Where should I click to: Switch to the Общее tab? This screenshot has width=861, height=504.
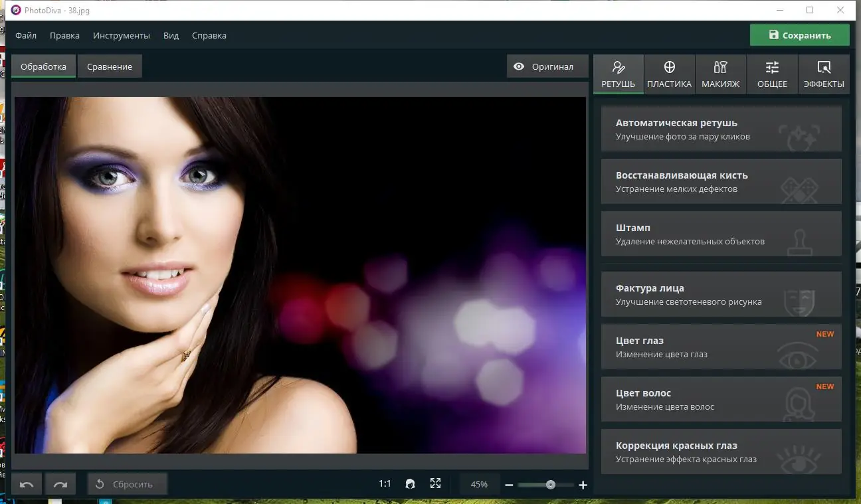coord(772,74)
